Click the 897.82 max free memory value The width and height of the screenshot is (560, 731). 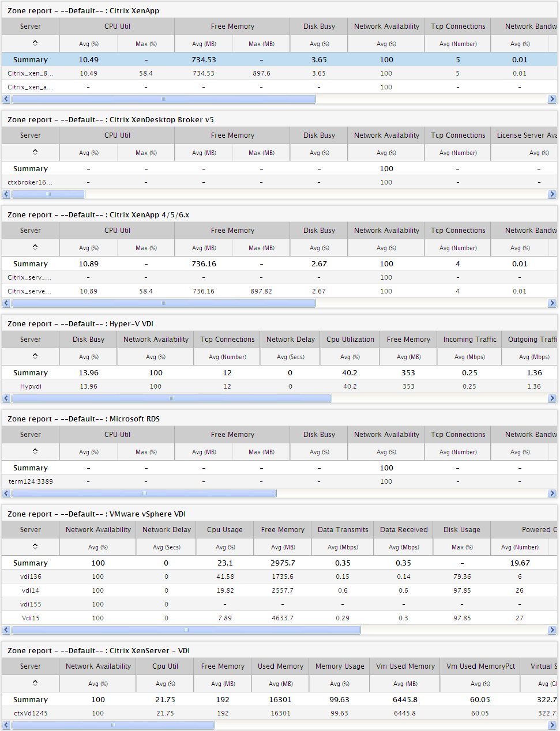(261, 291)
